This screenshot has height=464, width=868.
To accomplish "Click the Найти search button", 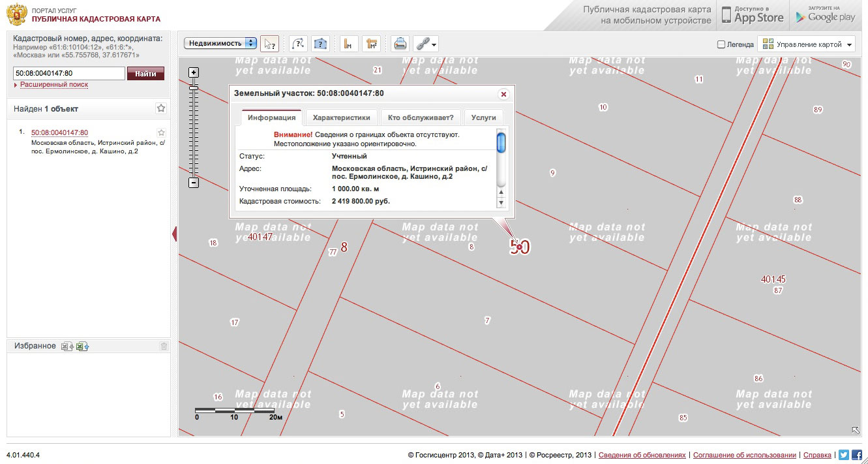I will tap(145, 74).
